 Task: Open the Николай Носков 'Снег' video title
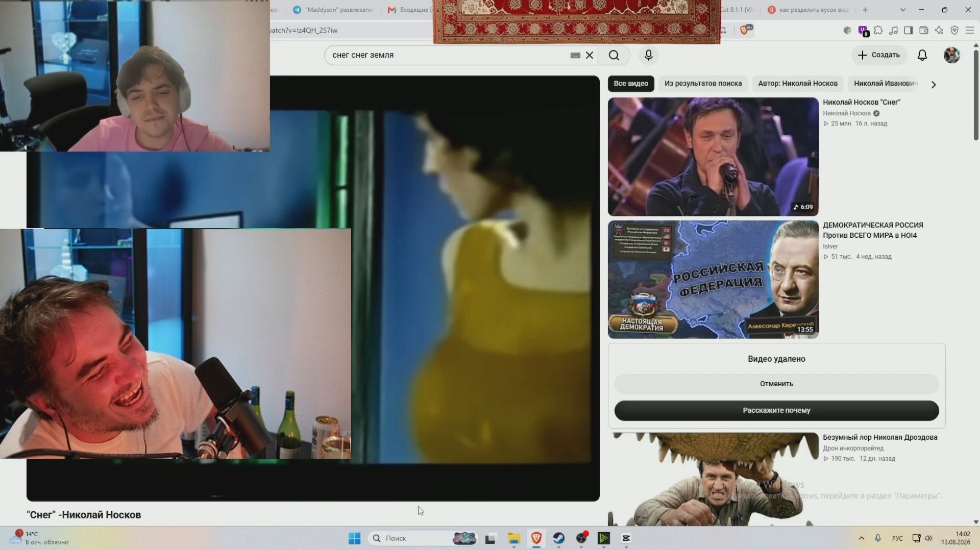click(862, 102)
